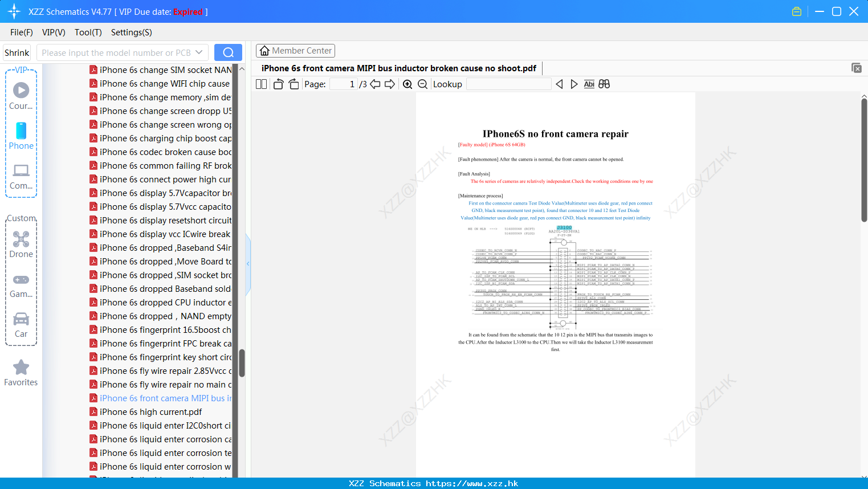
Task: Open iPhone 6s dropped , NAND empty file
Action: 161,316
